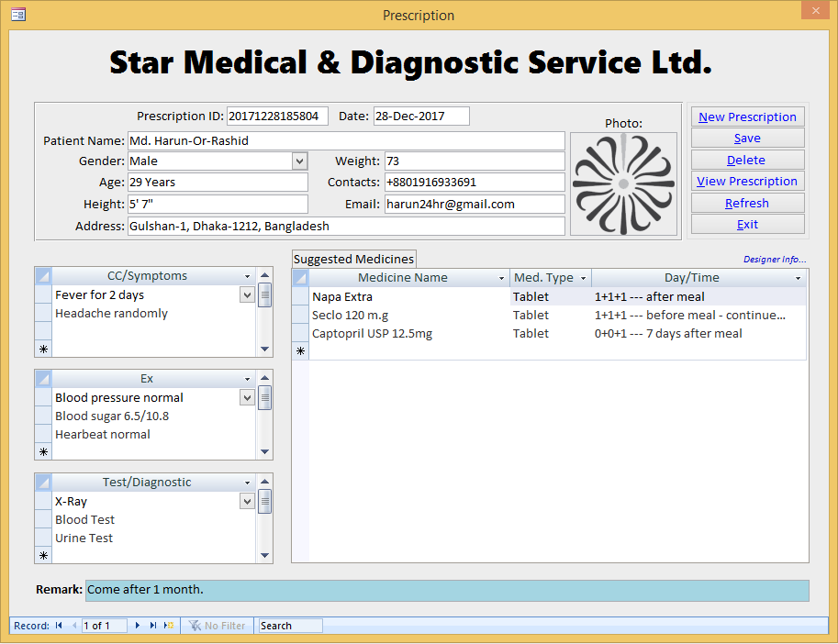Create new blank record icon

point(169,626)
